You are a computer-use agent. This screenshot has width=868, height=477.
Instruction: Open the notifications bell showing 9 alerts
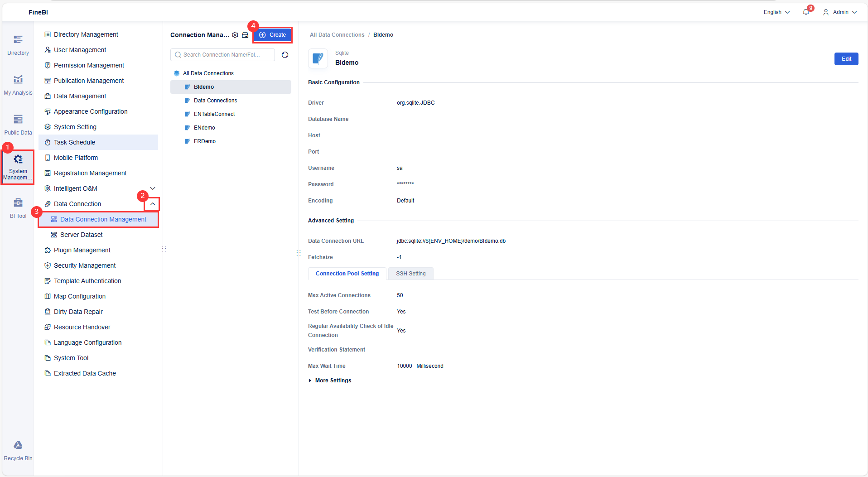click(806, 12)
